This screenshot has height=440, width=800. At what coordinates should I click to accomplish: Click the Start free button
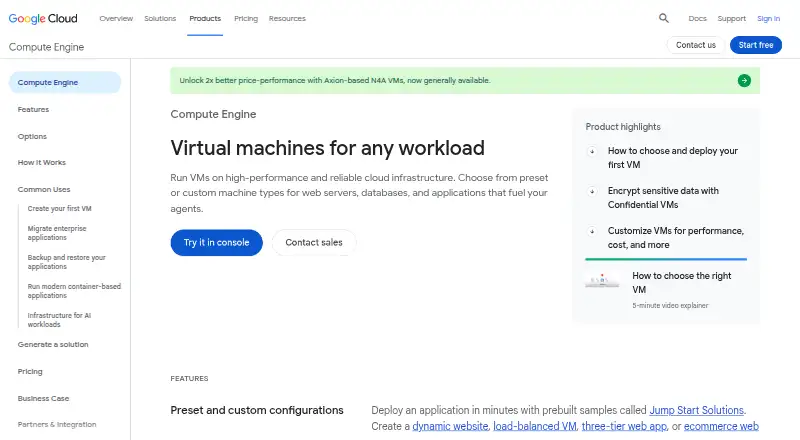click(756, 45)
